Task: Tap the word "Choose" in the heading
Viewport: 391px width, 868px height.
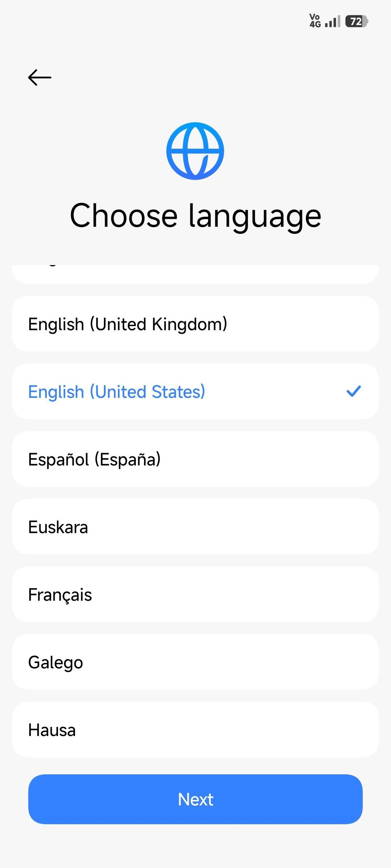Action: pyautogui.click(x=123, y=216)
